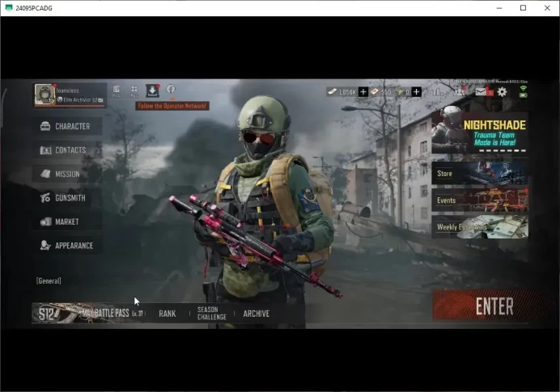Open the Character menu

coord(67,126)
